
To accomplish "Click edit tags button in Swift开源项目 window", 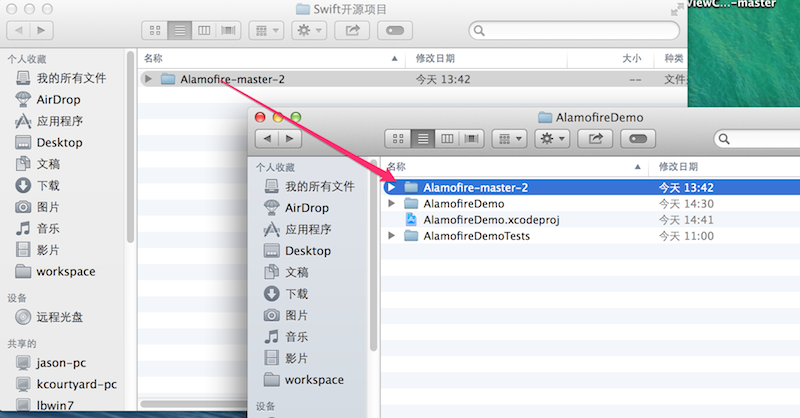I will (395, 31).
